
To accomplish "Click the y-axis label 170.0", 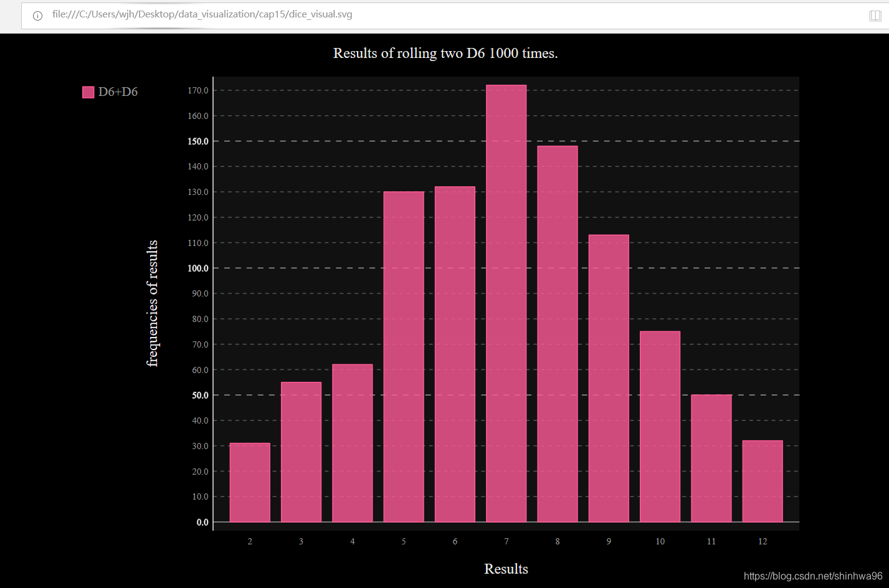I will 198,90.
